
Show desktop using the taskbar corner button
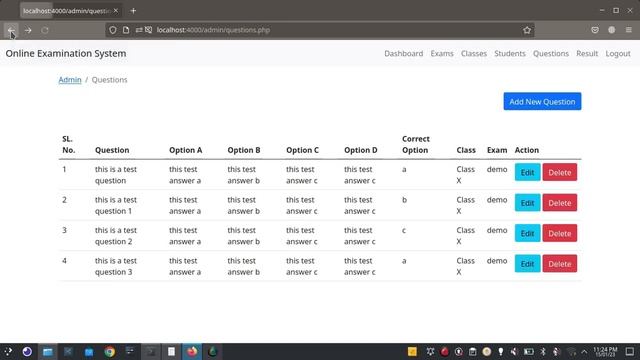[x=630, y=351]
